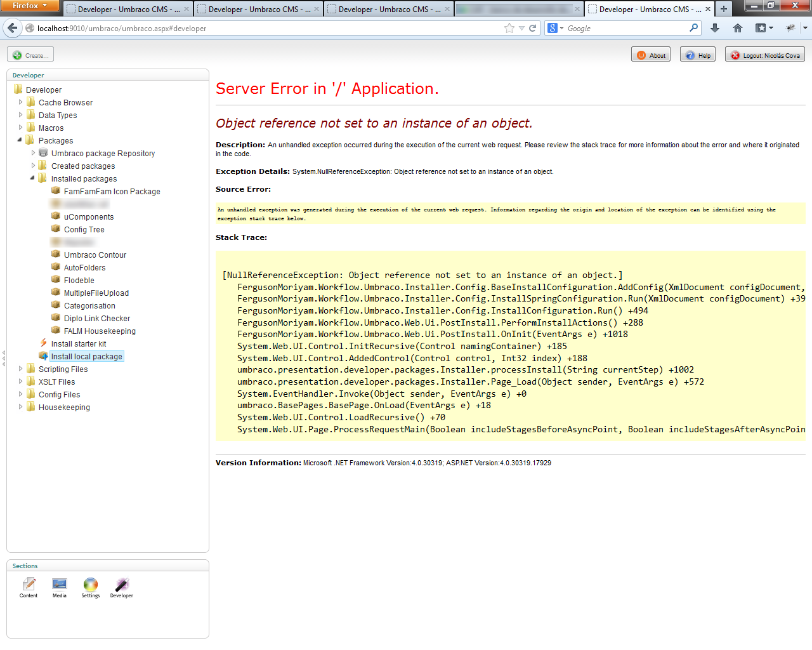Click the Help button

698,55
